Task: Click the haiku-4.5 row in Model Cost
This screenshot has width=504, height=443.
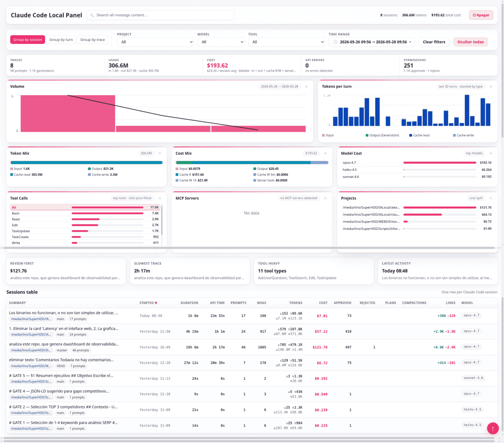Action: click(417, 170)
